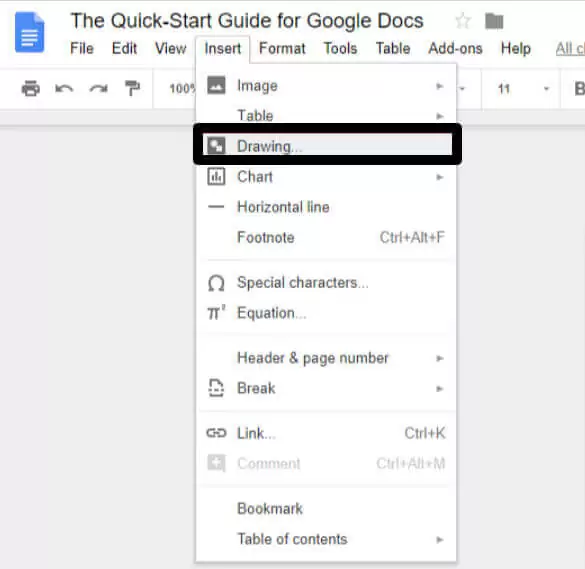Open the Format menu
Screen dimensions: 585x569
coord(282,49)
